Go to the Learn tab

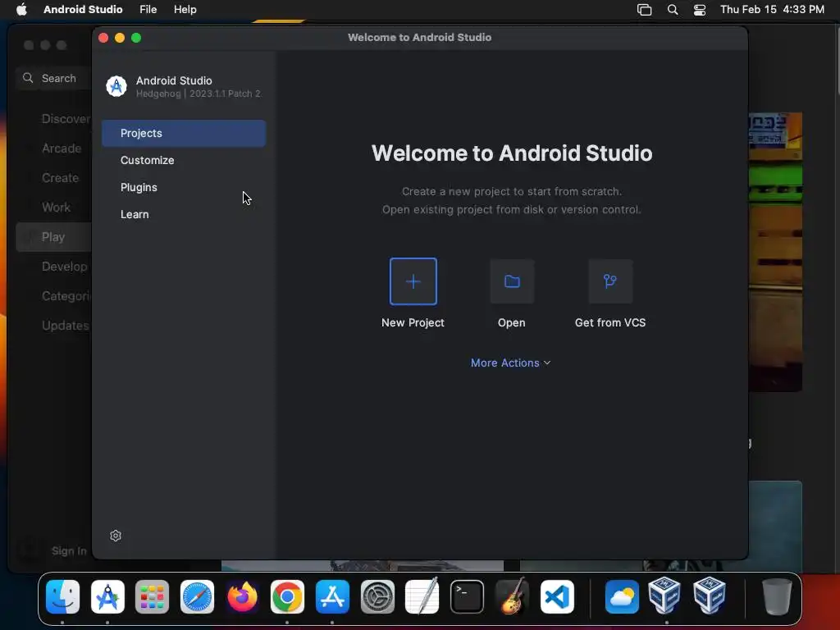click(x=184, y=214)
